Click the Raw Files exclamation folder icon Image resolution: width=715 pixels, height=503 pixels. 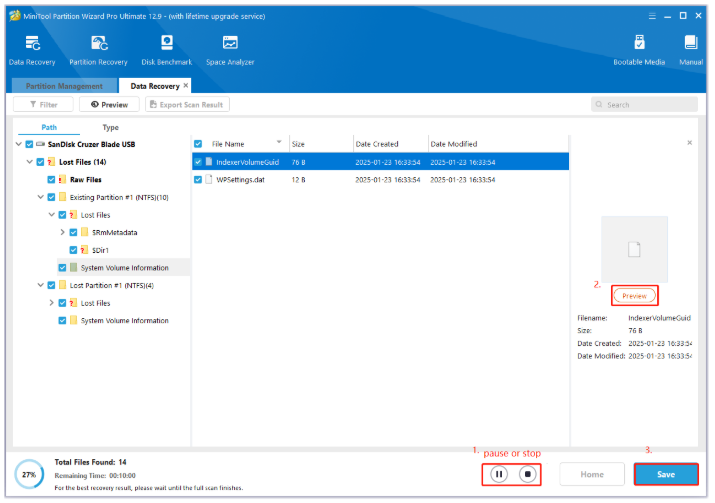62,180
